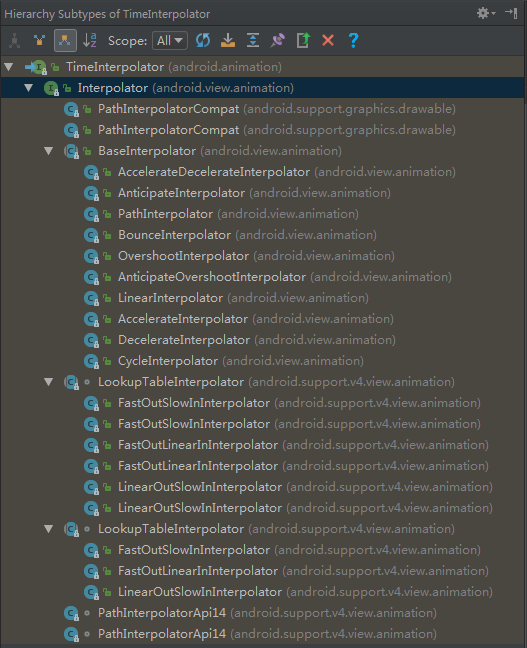
Task: Click class icon beside BounceInterpolator
Action: (x=91, y=235)
